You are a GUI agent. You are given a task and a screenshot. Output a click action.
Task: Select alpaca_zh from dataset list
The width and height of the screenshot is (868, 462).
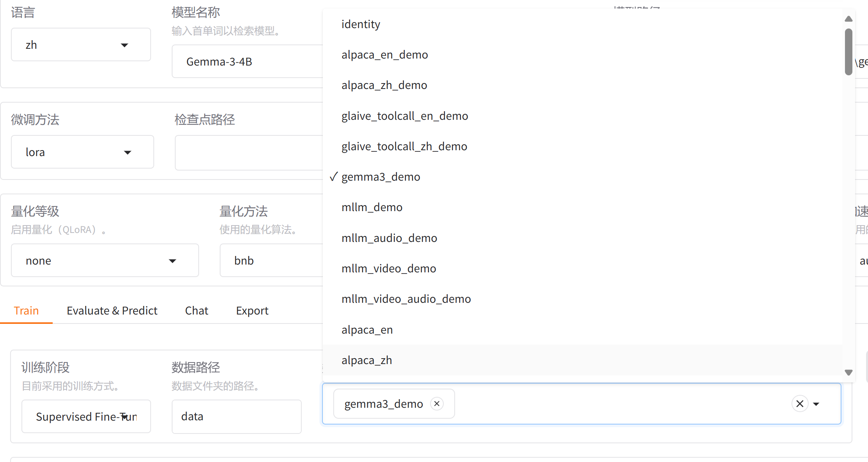366,360
